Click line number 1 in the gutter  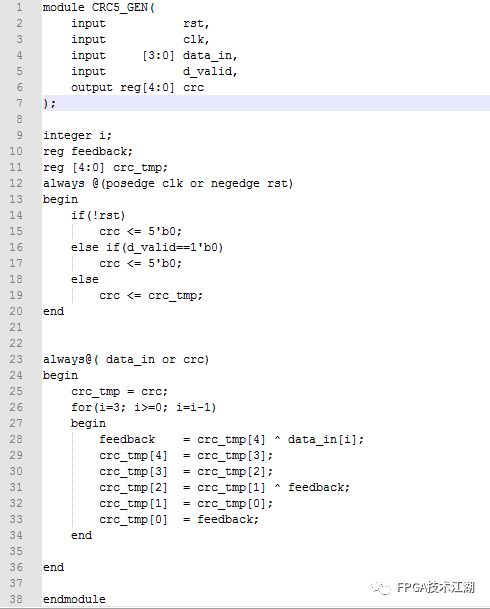click(19, 7)
